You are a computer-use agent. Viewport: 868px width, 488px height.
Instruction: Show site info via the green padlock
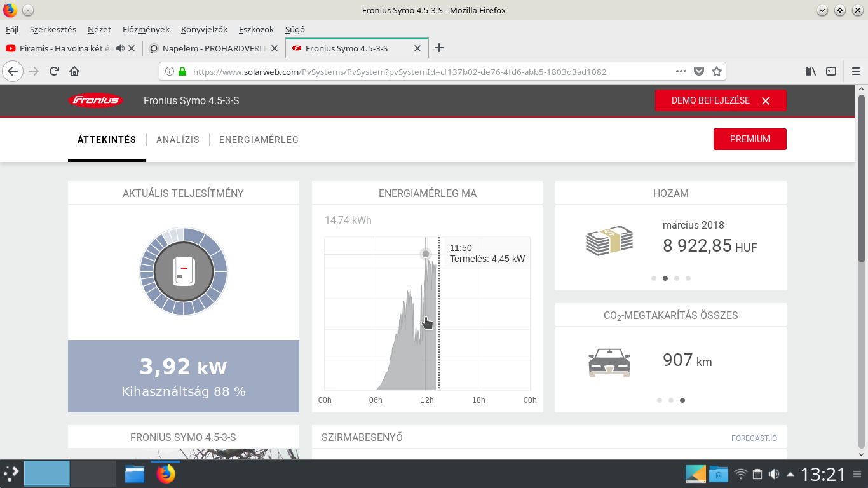click(182, 72)
